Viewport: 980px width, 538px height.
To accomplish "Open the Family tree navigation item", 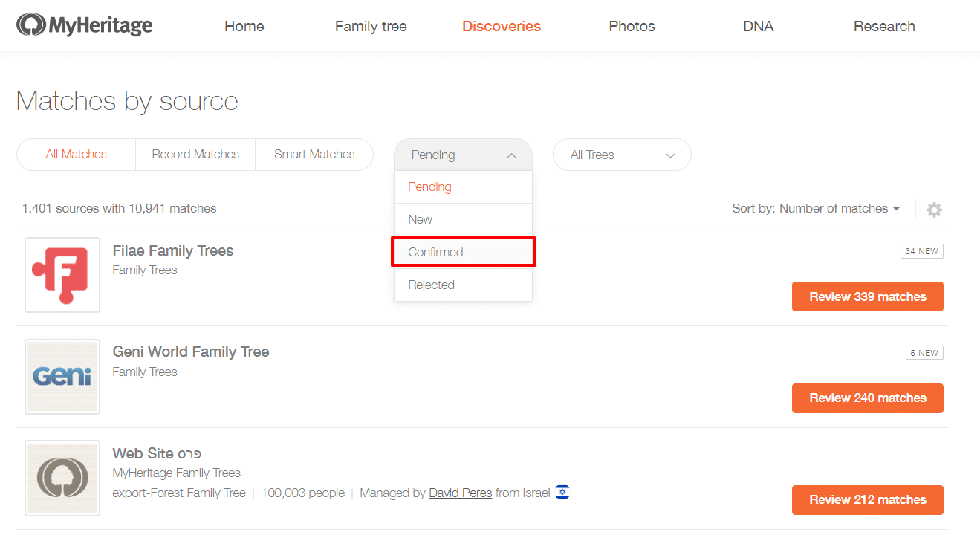I will click(371, 26).
